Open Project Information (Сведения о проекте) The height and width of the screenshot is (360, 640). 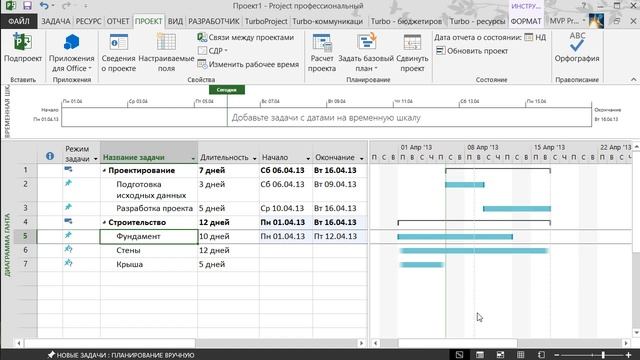pyautogui.click(x=118, y=52)
